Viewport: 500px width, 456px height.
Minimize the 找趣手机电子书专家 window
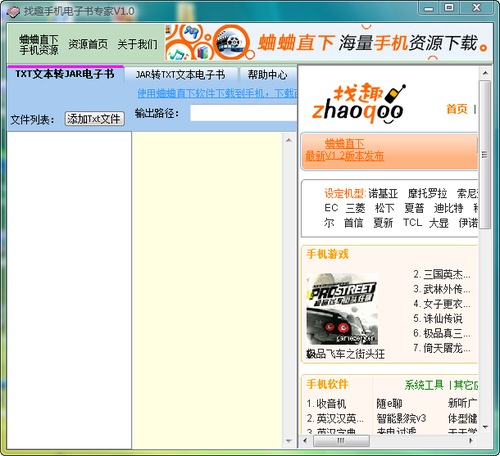tap(429, 8)
